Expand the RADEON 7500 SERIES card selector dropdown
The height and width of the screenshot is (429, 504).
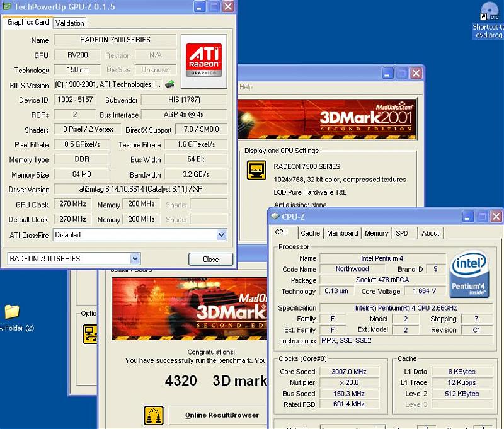135,258
